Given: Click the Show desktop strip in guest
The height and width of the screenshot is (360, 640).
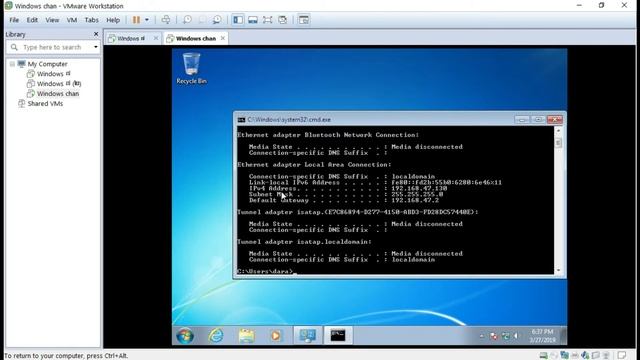Looking at the screenshot, I should 564,336.
